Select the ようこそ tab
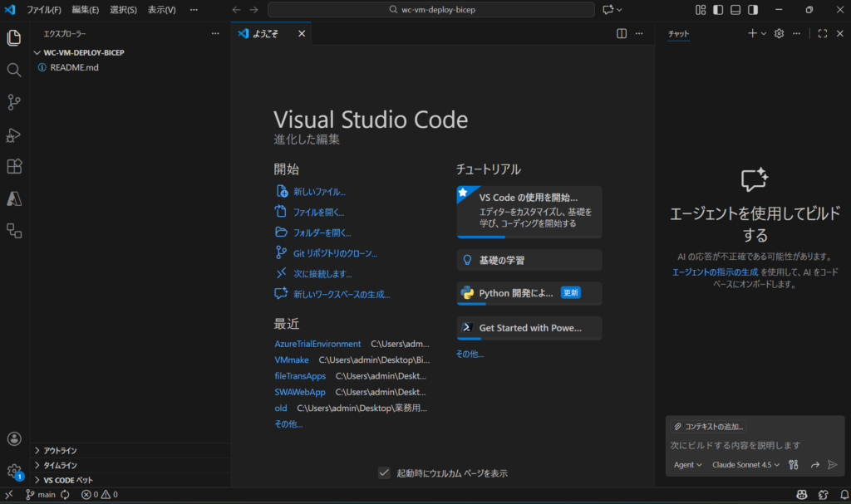The image size is (851, 504). 266,34
